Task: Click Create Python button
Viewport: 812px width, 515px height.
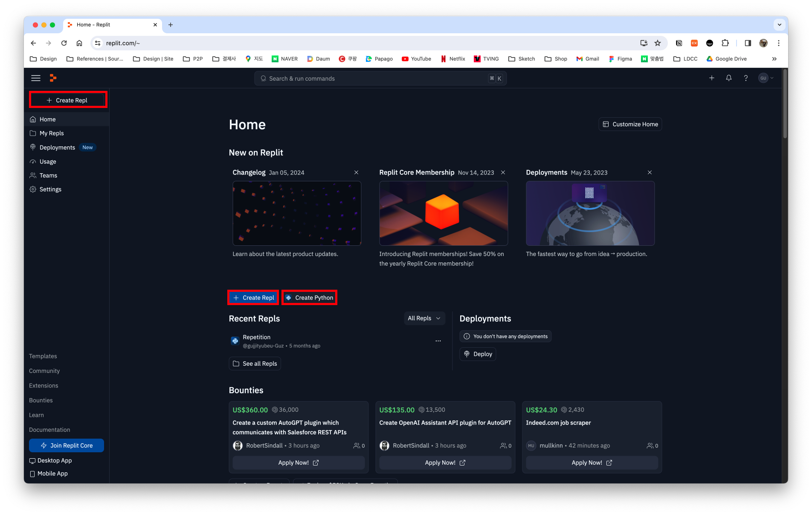Action: click(x=310, y=298)
